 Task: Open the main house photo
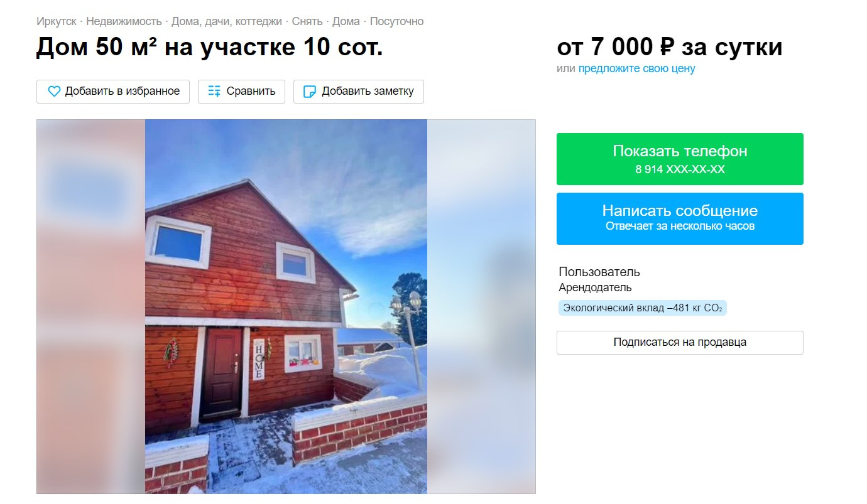[286, 306]
